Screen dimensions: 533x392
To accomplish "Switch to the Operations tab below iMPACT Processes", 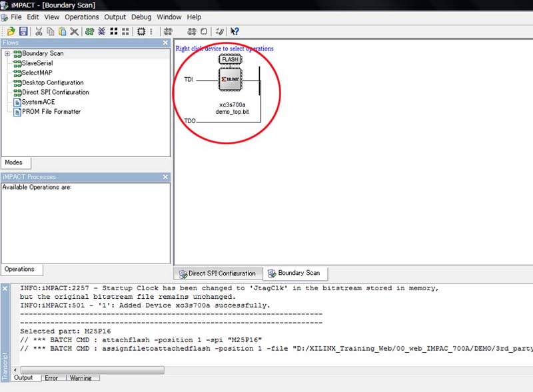I will point(22,270).
